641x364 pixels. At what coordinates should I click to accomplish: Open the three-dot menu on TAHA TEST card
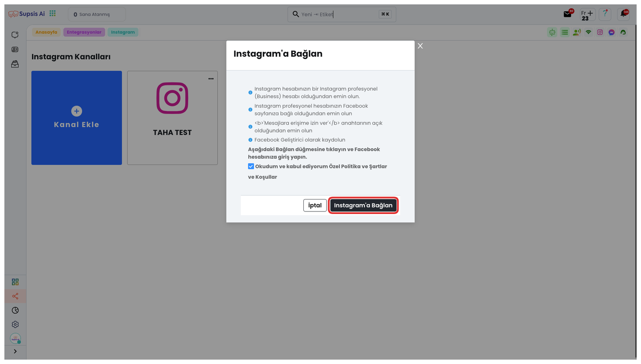pos(211,79)
